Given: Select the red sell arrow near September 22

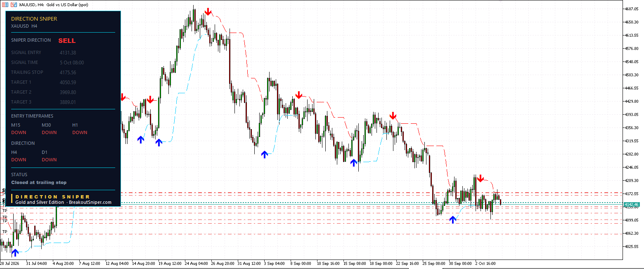Looking at the screenshot, I should coord(393,116).
